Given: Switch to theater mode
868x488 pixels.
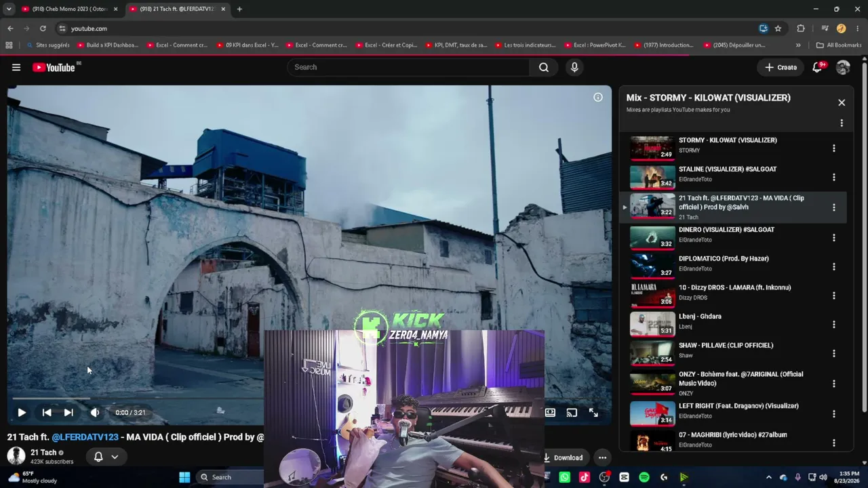Looking at the screenshot, I should [550, 412].
